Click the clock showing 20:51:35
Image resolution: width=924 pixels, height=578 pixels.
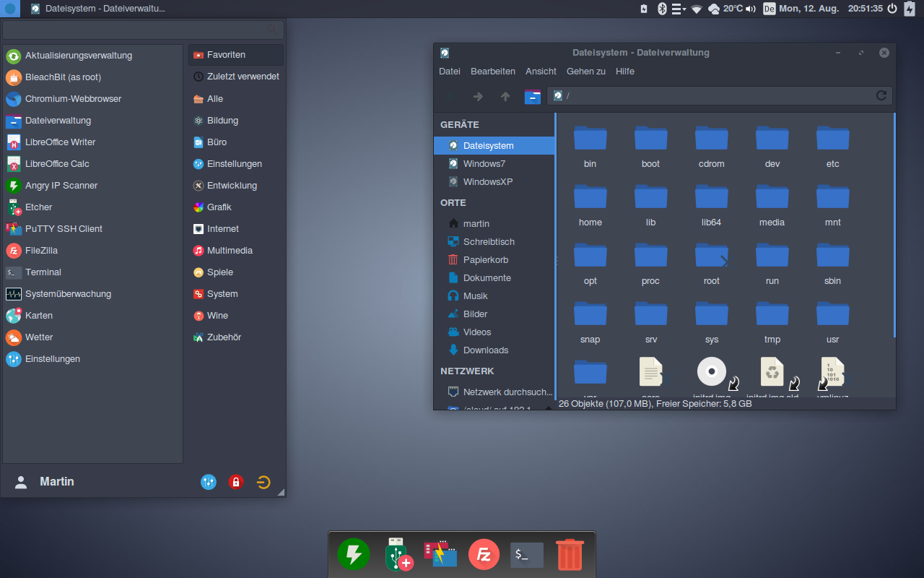(866, 9)
